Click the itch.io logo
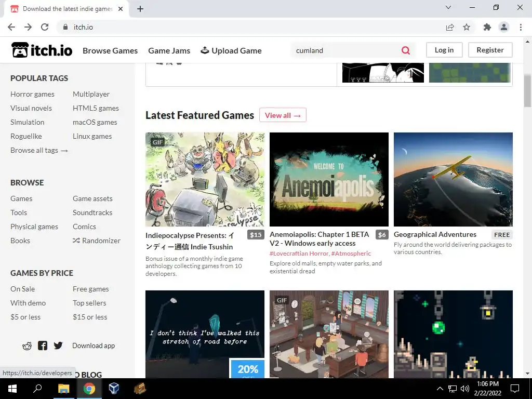This screenshot has height=399, width=532. click(42, 50)
